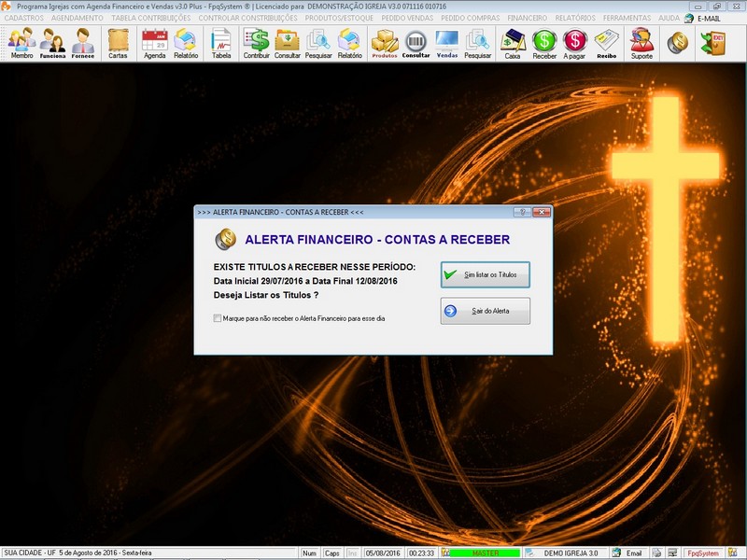The image size is (747, 560).
Task: Open the FERRAMENTAS menu
Action: [627, 18]
